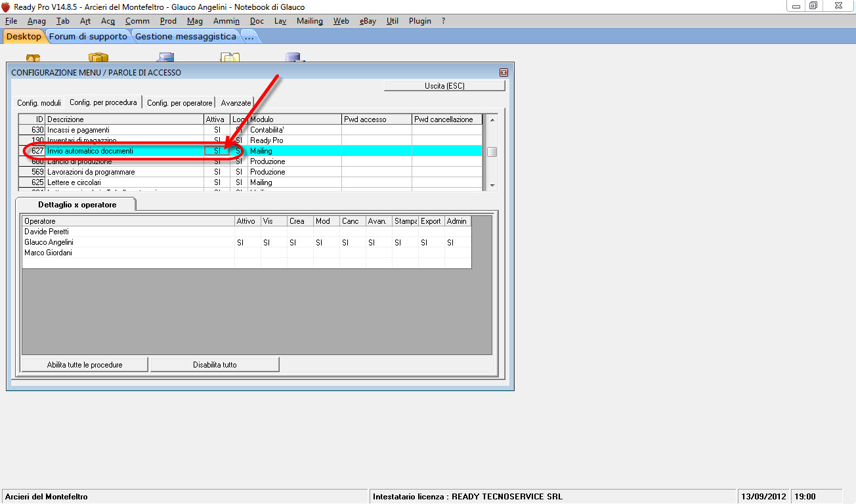856x504 pixels.
Task: Toggle Vis SI for Glauco Angelini
Action: (x=274, y=242)
